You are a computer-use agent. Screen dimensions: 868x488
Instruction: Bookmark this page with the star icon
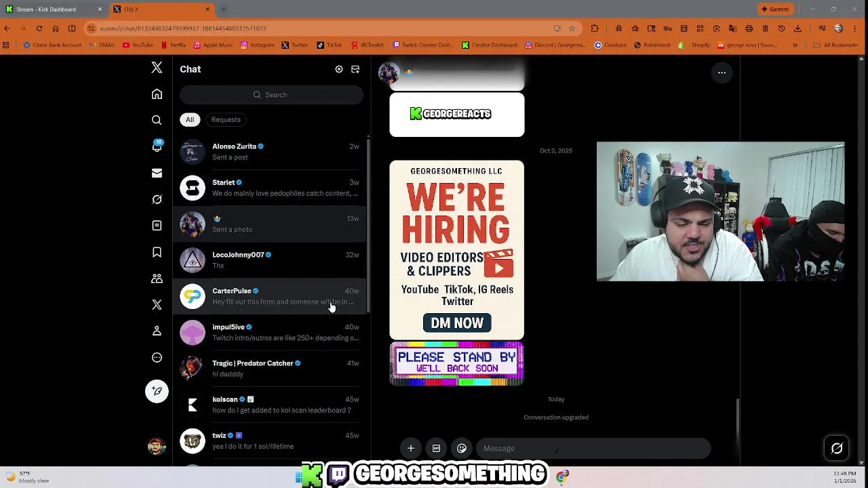pos(572,28)
